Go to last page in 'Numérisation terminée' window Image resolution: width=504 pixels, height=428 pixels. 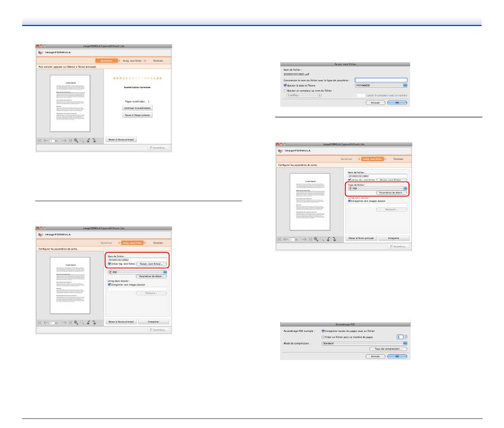tap(70, 141)
